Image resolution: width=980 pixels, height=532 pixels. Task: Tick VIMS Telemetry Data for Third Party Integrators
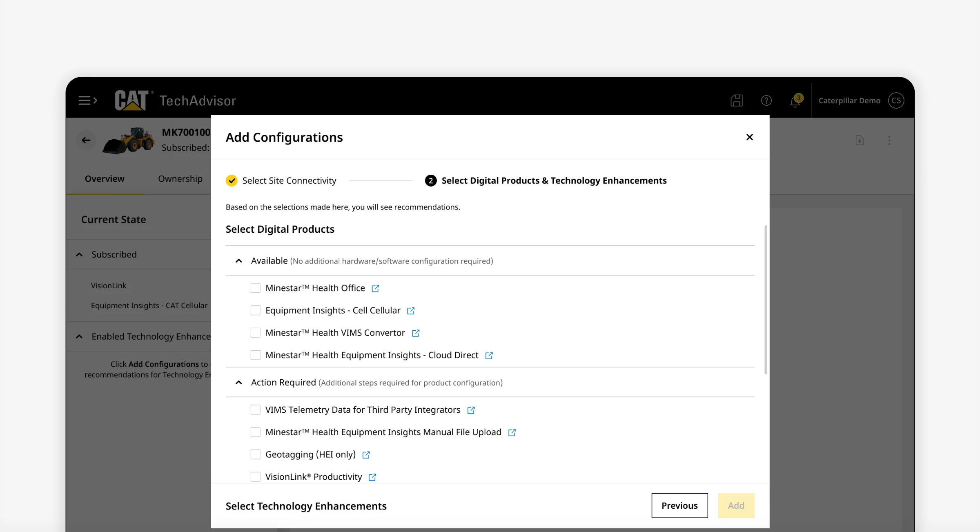tap(256, 410)
